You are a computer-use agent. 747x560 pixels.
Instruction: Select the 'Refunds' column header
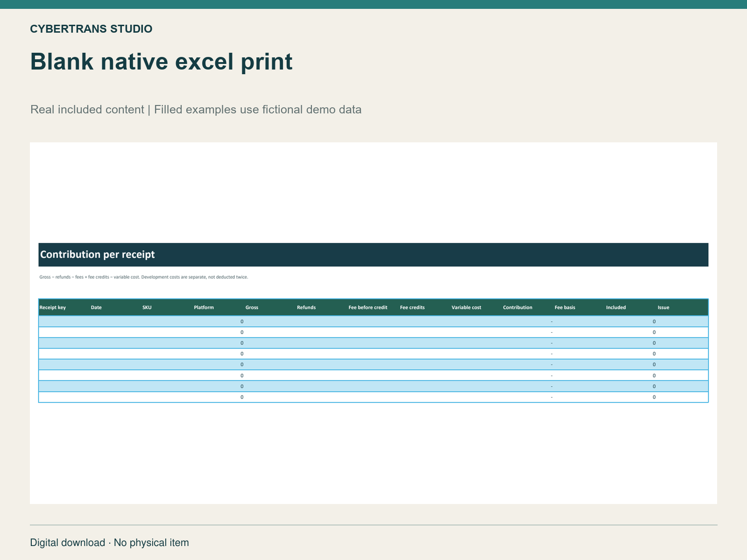(x=306, y=308)
